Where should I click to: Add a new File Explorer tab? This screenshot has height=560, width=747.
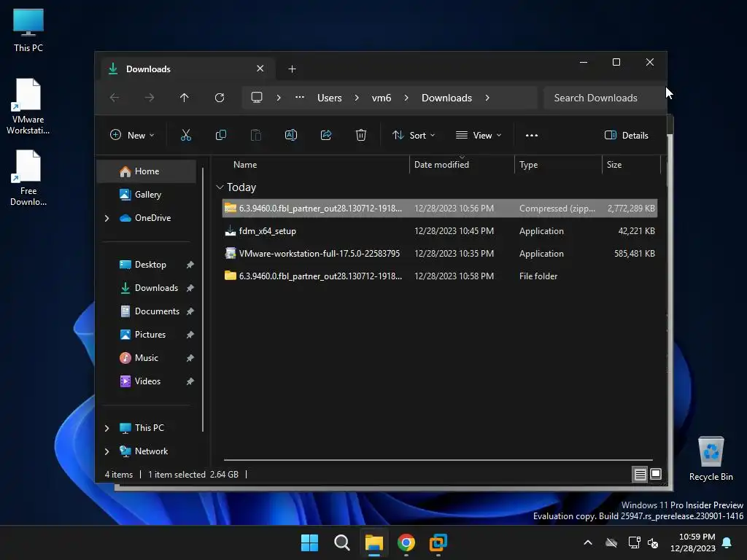(x=292, y=69)
